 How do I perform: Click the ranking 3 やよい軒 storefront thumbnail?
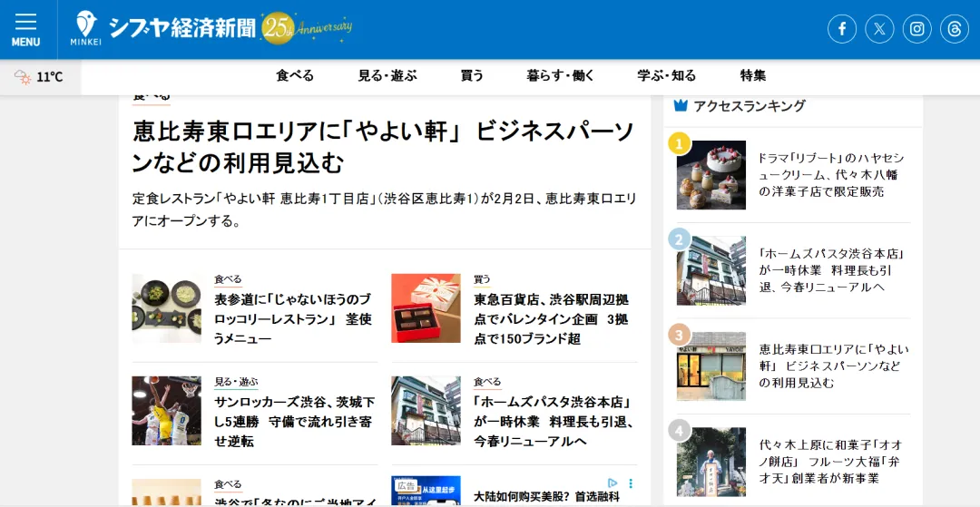click(711, 366)
